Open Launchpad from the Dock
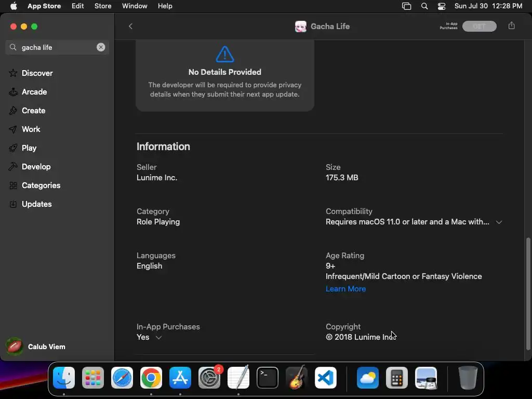 93,378
